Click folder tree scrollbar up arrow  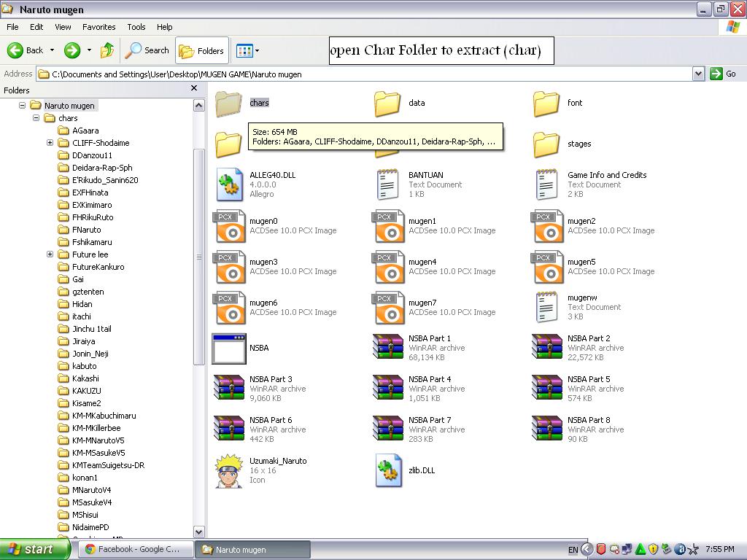coord(199,105)
